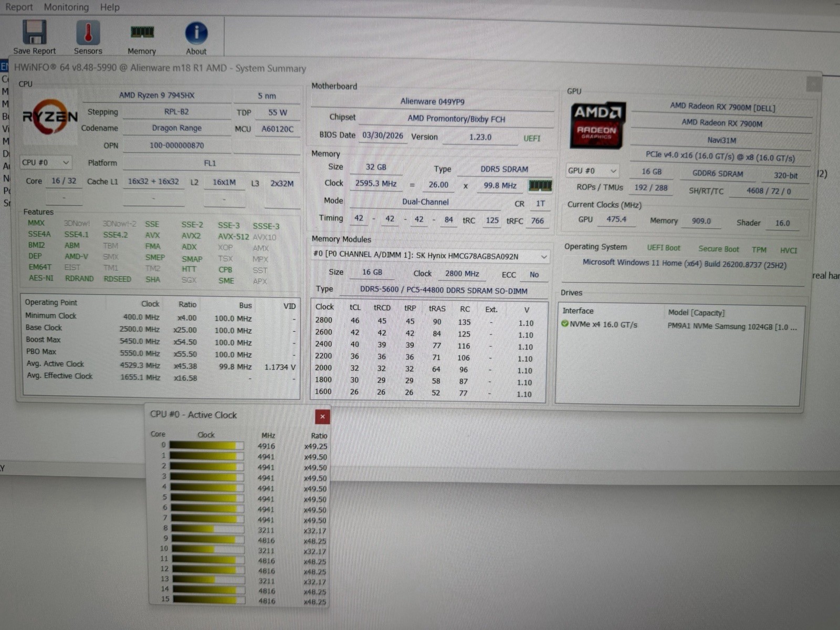Screen dimensions: 840x630
Task: Click the AES-NI feature flag
Action: click(40, 278)
